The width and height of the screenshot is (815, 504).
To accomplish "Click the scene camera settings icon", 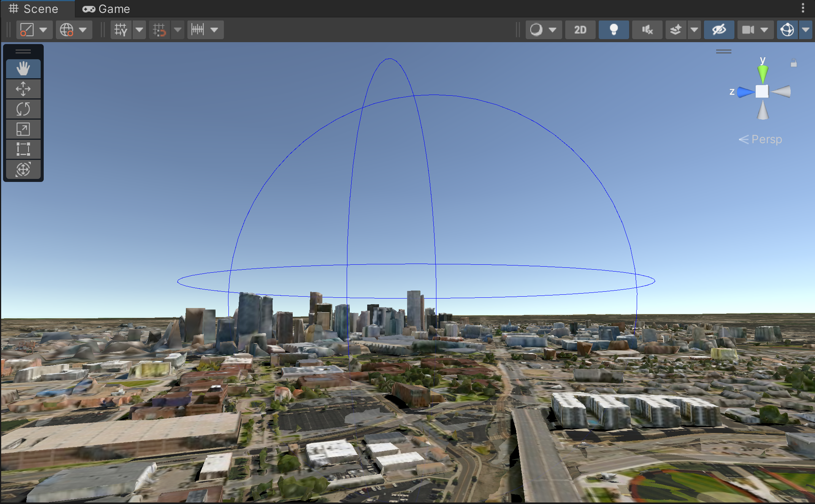I will [748, 30].
